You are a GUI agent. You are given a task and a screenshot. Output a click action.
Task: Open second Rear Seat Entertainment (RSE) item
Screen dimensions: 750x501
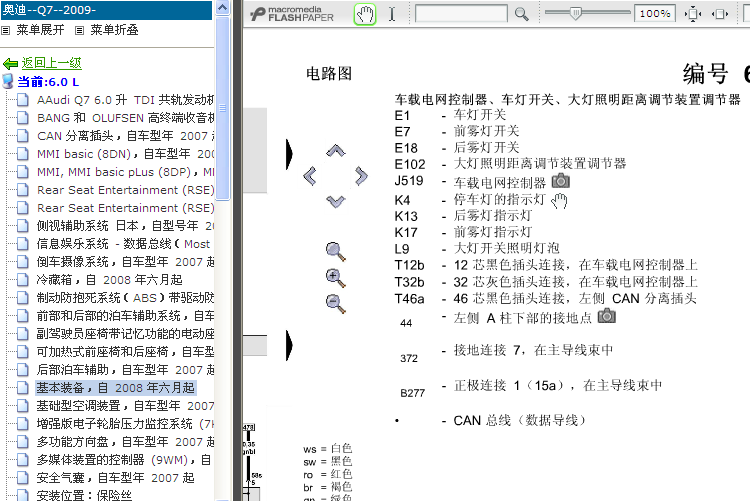pyautogui.click(x=125, y=208)
